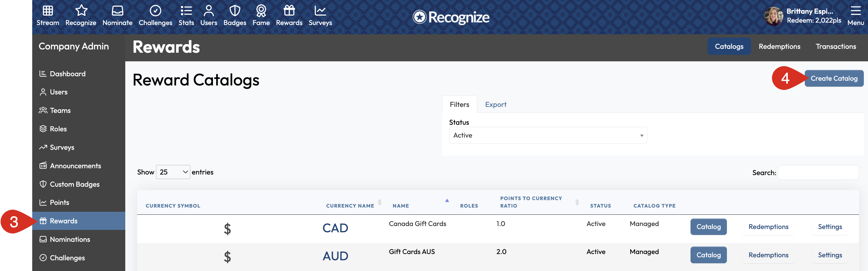This screenshot has height=271, width=868.
Task: Open Catalog for Gift Cards AUS
Action: [x=709, y=255]
